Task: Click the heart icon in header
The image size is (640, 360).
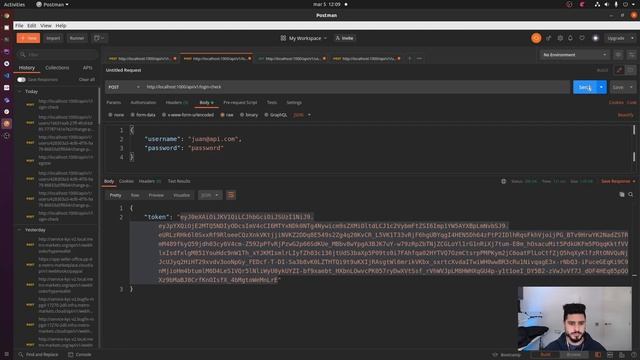Action: (x=582, y=38)
